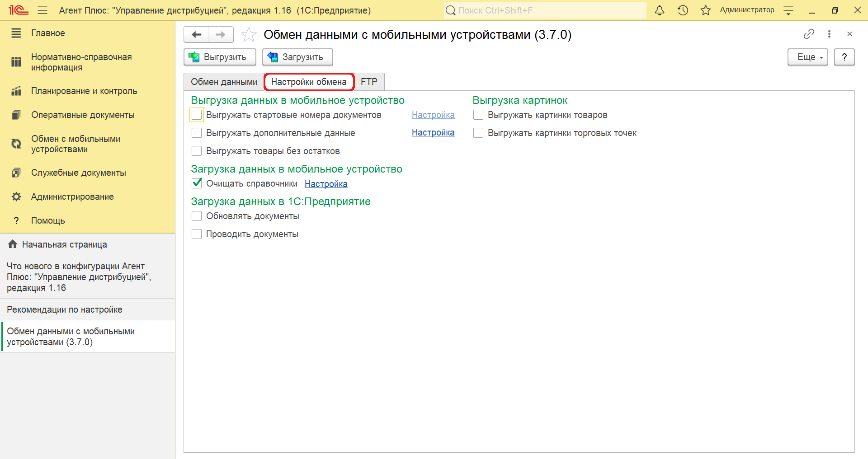Viewport: 868px width, 459px height.
Task: Open the hamburger main menu icon
Action: click(42, 10)
